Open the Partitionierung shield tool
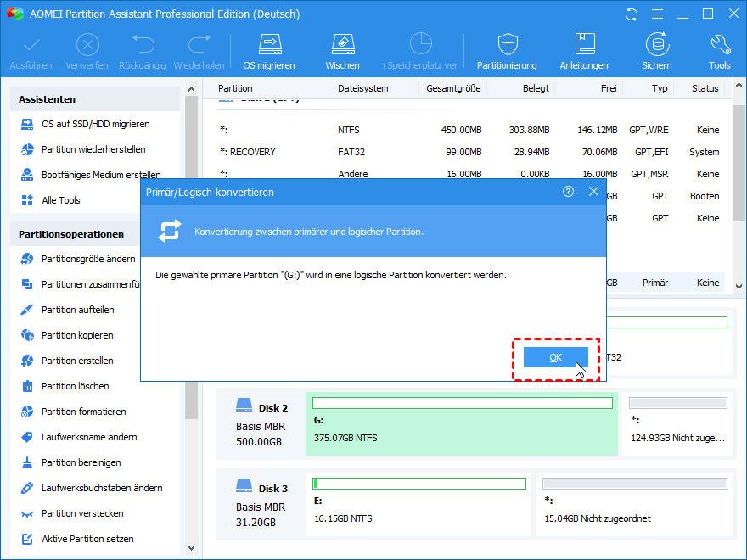747x560 pixels. coord(508,52)
